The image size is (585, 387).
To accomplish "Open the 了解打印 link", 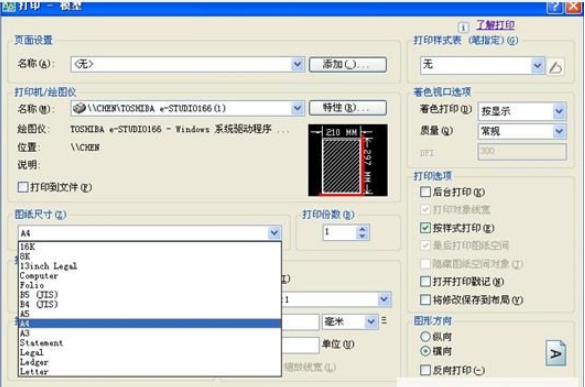I will [x=495, y=25].
